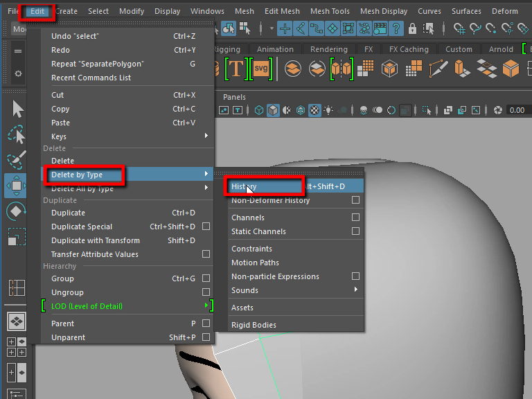The height and width of the screenshot is (399, 532).
Task: Select the arrow Select tool in toolbox
Action: pos(17,109)
